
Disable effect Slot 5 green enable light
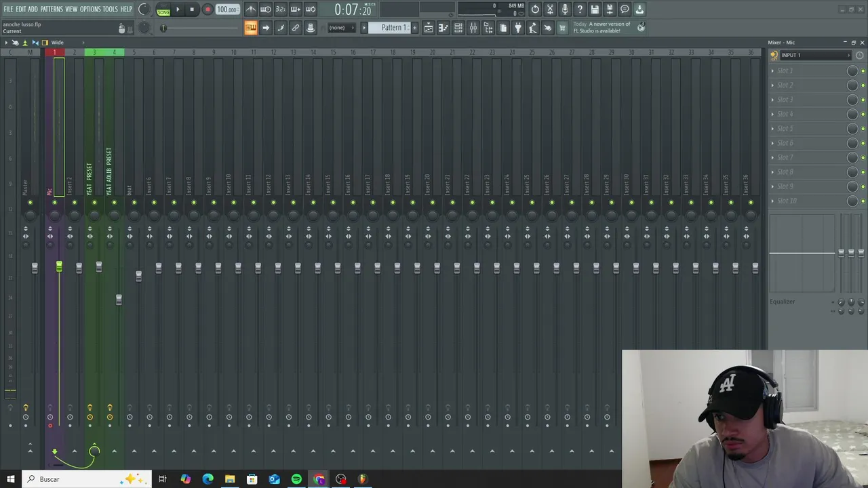tap(863, 129)
